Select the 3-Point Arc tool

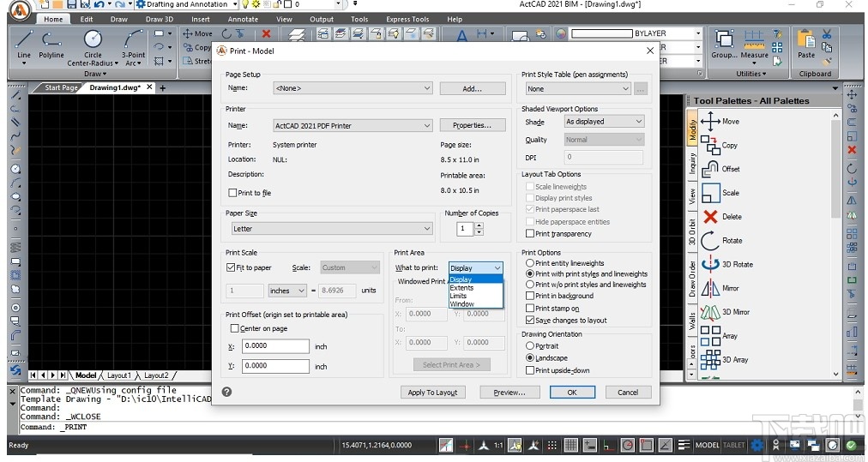(134, 47)
